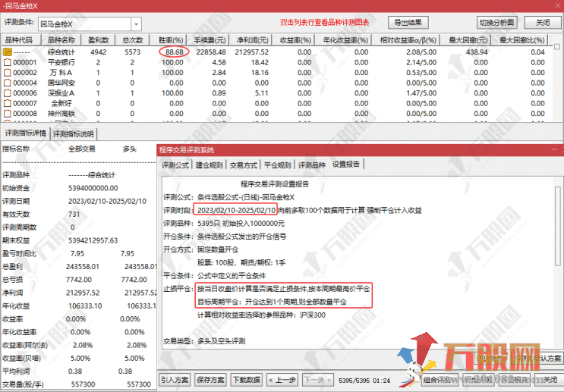The image size is (564, 392).
Task: Sort by the 盈利数 column header
Action: (99, 40)
